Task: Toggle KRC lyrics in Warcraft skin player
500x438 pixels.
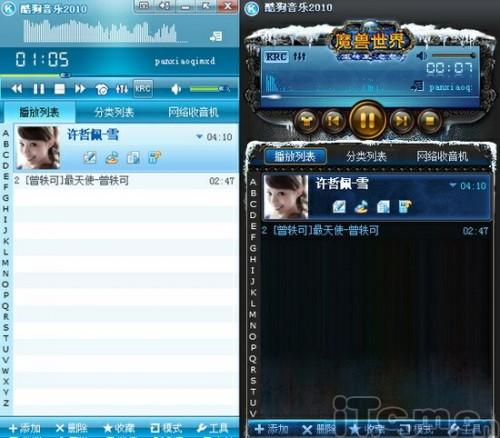Action: click(x=276, y=57)
